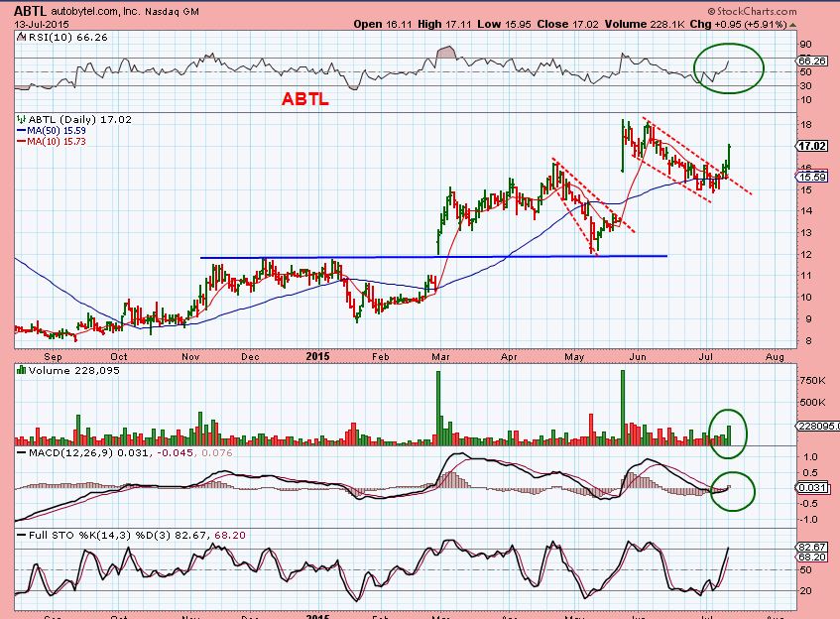The image size is (840, 619).
Task: Click the RSI(10) legend line icon
Action: point(21,37)
